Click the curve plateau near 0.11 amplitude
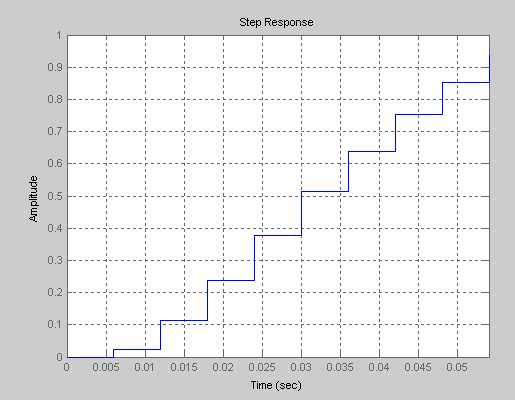This screenshot has height=400, width=515. [184, 320]
